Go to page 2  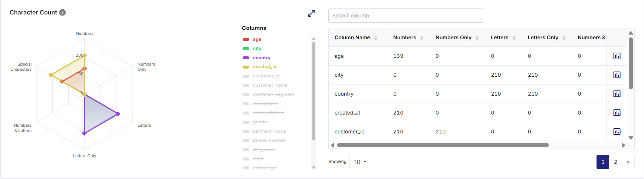pyautogui.click(x=615, y=162)
